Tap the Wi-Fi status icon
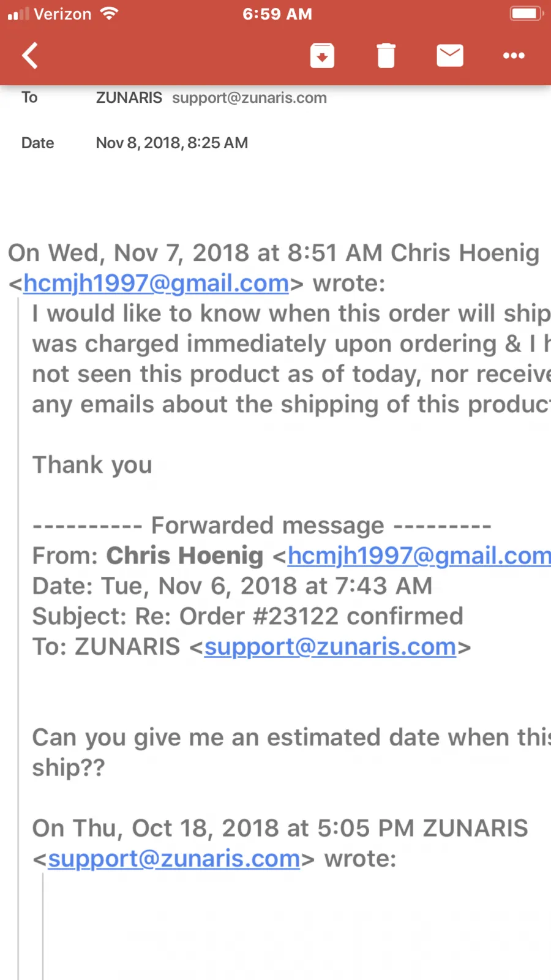The height and width of the screenshot is (980, 551). pyautogui.click(x=109, y=14)
